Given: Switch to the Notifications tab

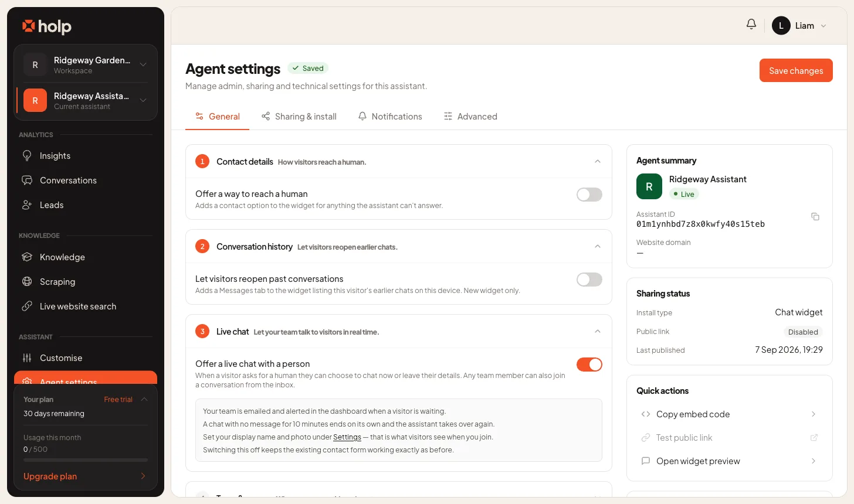Looking at the screenshot, I should coord(390,117).
